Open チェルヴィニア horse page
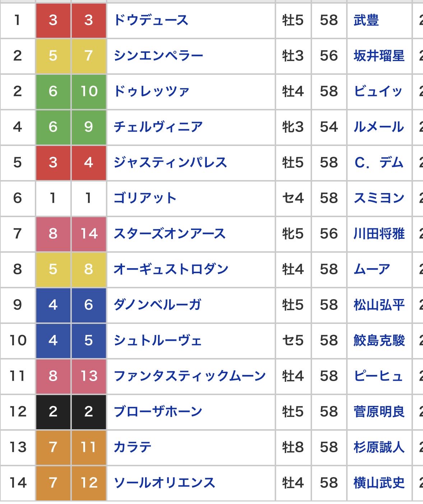This screenshot has width=423, height=504. click(158, 127)
